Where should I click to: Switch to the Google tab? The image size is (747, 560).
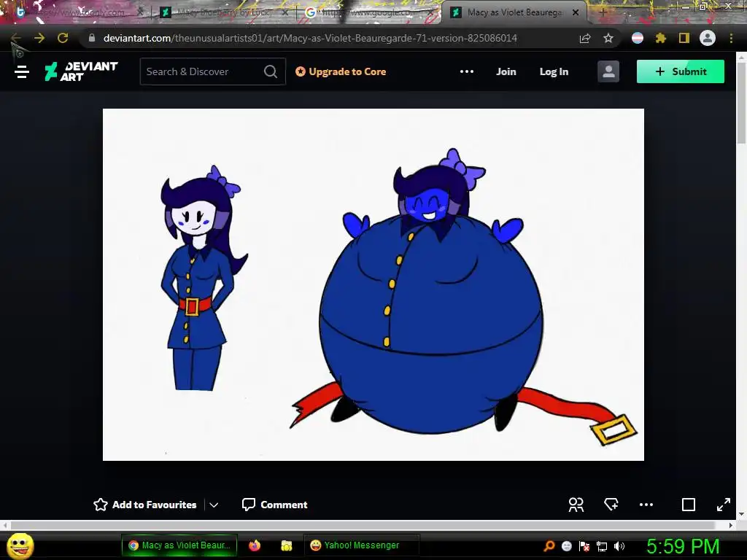point(369,12)
